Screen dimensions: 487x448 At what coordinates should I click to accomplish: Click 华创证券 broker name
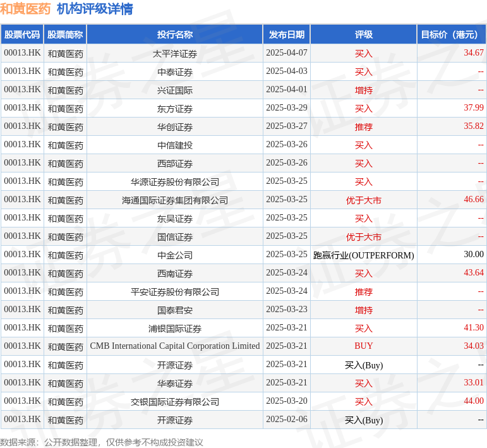pyautogui.click(x=175, y=127)
